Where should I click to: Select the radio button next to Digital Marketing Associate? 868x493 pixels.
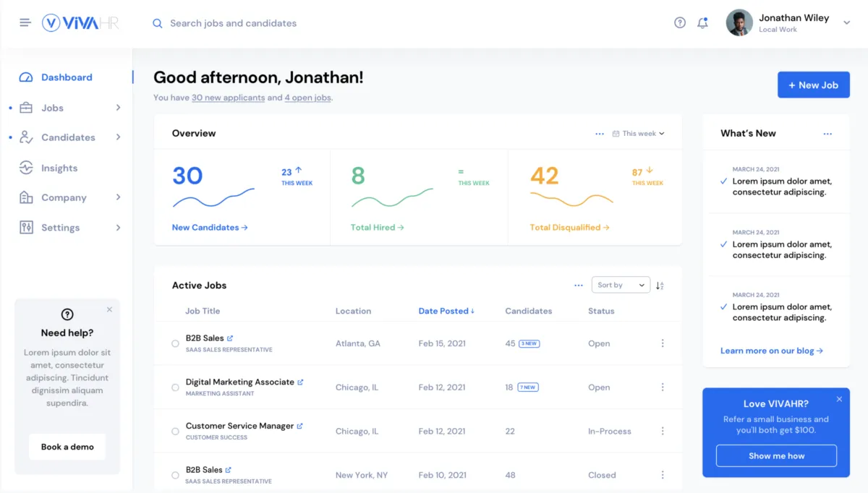coord(174,387)
